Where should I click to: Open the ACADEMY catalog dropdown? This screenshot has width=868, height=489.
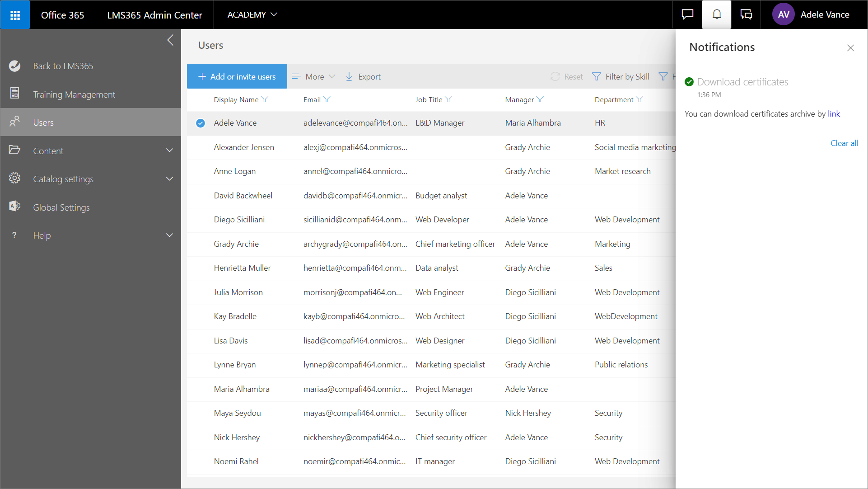tap(252, 15)
